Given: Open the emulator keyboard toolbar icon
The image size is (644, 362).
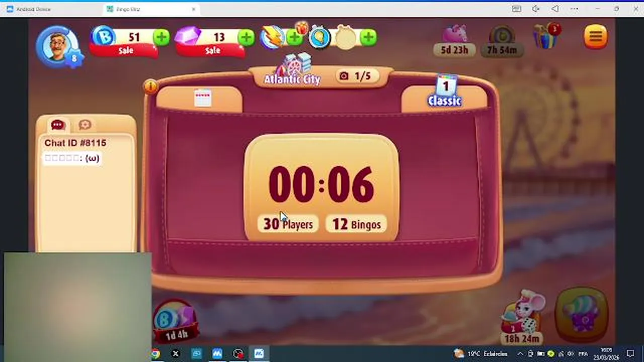Looking at the screenshot, I should pyautogui.click(x=516, y=9).
